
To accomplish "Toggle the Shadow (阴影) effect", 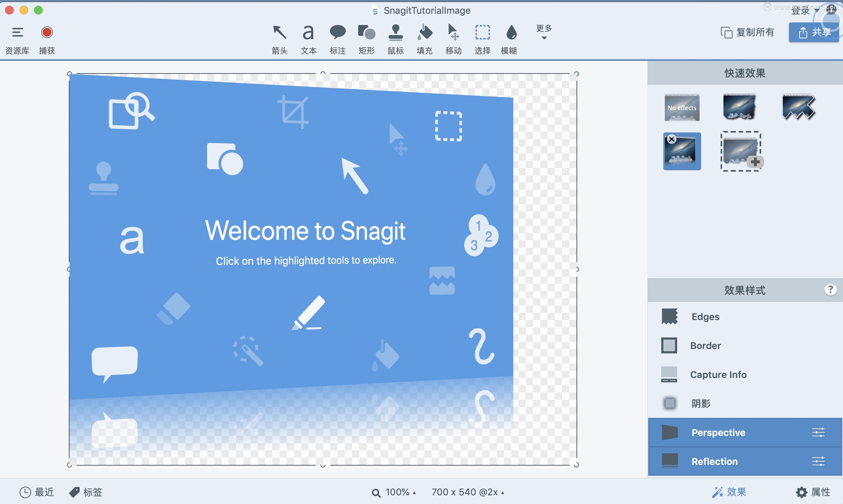I will 700,403.
